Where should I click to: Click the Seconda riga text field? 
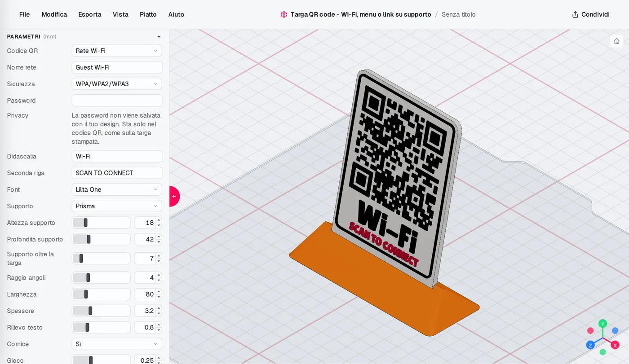click(117, 173)
